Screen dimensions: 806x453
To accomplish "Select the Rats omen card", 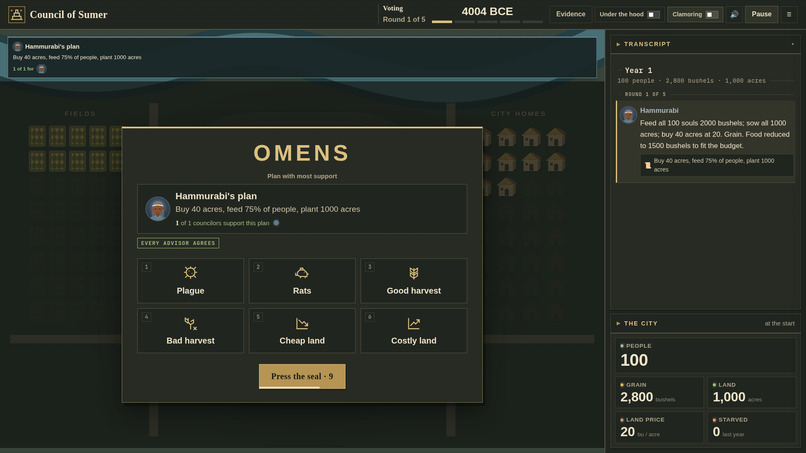I will 302,281.
